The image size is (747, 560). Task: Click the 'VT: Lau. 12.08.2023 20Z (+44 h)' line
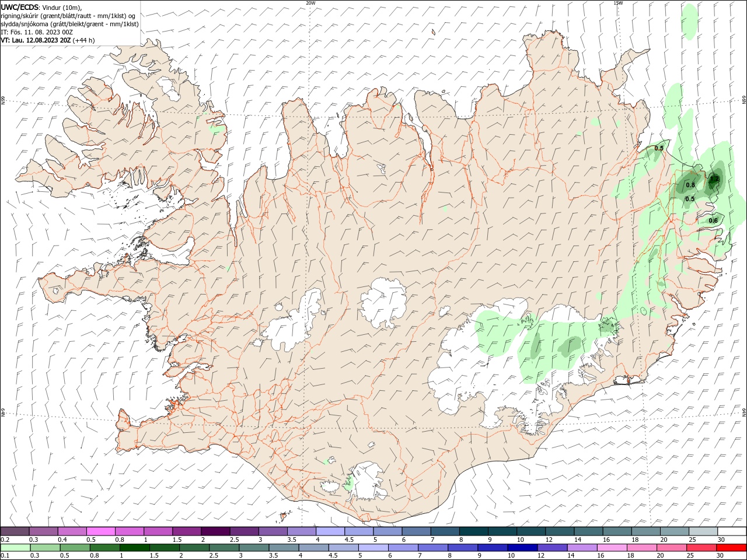coord(48,40)
